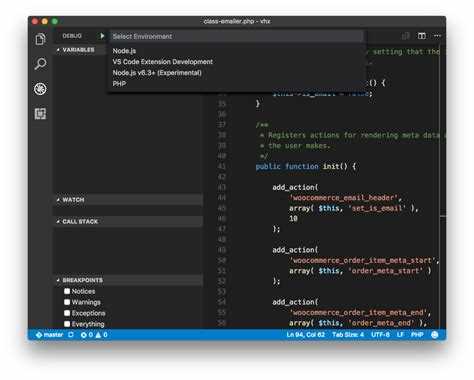474x380 pixels.
Task: Open the Explorer files view
Action: (x=40, y=39)
